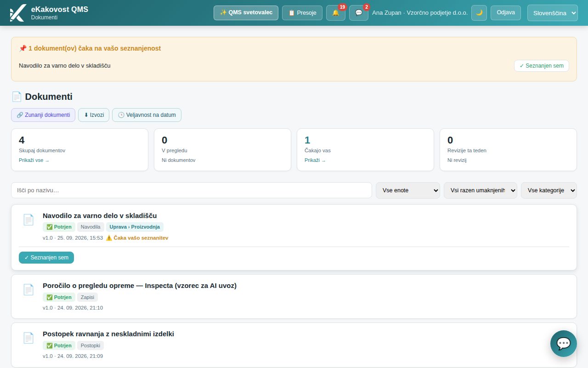Click version text v1.0 · 24. 09. 2026, 21:10
The image size is (588, 368).
73,308
